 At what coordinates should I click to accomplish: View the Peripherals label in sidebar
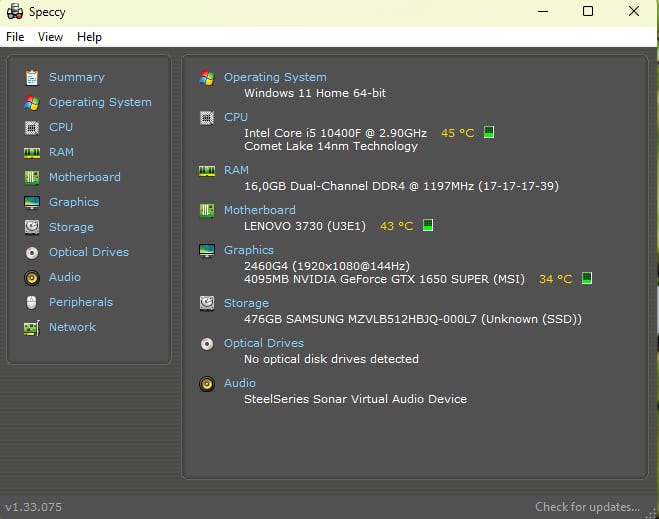[x=81, y=302]
